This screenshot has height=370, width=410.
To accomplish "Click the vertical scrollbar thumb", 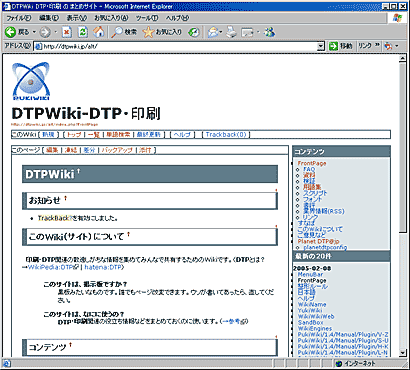I will point(402,147).
